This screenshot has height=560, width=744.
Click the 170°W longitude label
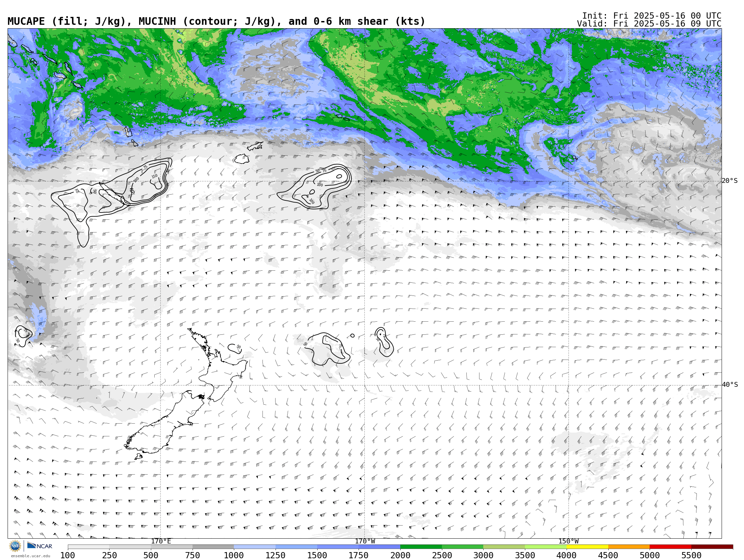click(x=365, y=541)
